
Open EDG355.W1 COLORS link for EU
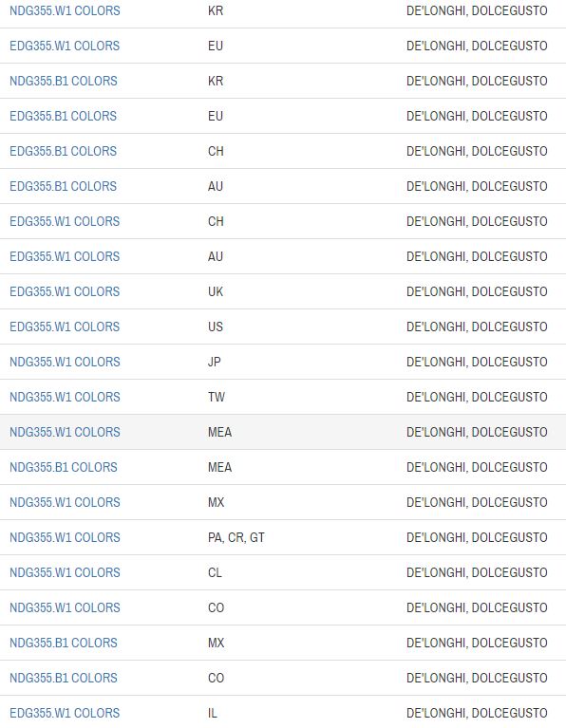click(x=65, y=46)
